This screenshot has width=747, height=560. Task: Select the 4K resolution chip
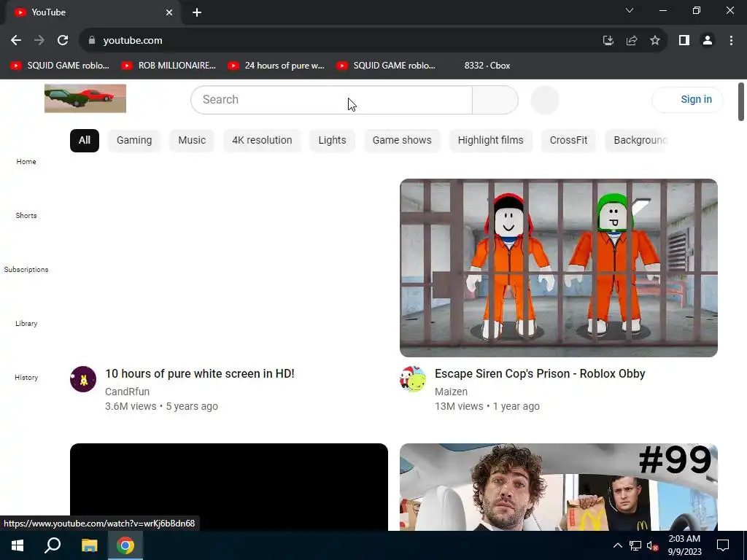coord(262,141)
